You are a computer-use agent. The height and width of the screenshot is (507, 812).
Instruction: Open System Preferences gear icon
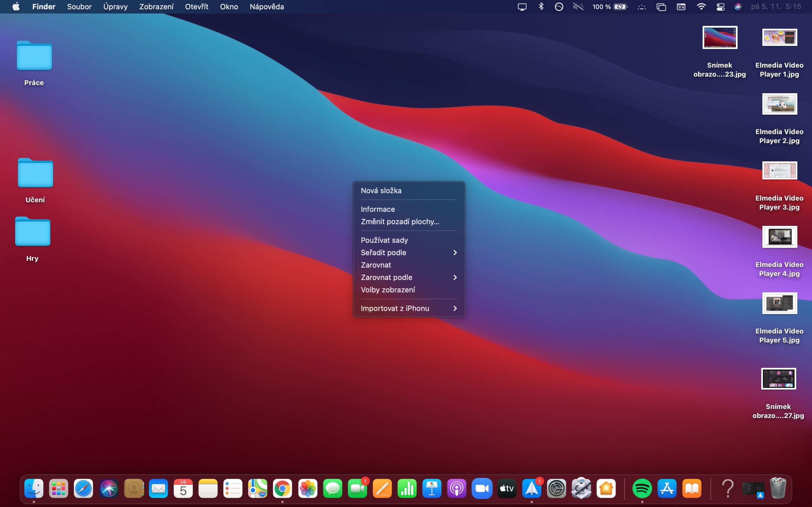point(556,489)
